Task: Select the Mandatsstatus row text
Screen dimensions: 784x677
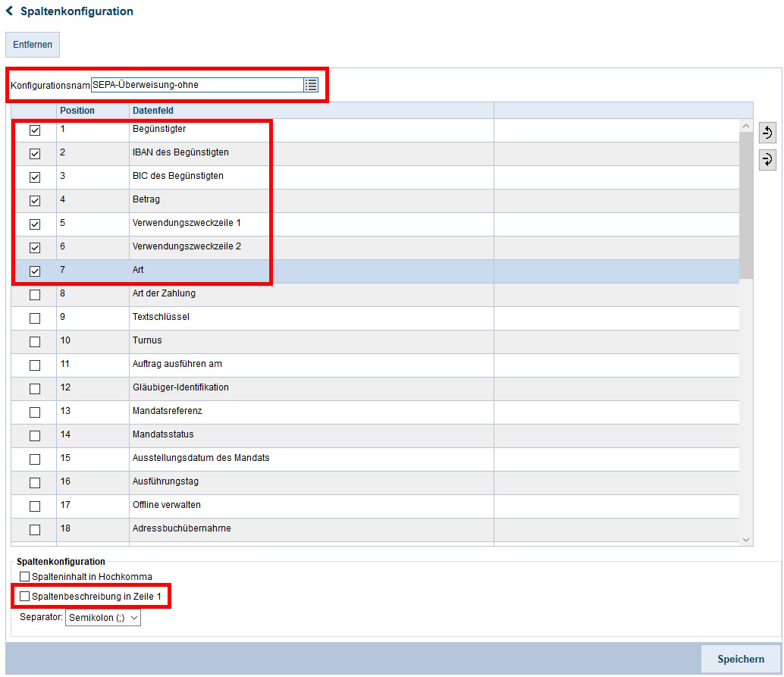Action: (x=163, y=434)
